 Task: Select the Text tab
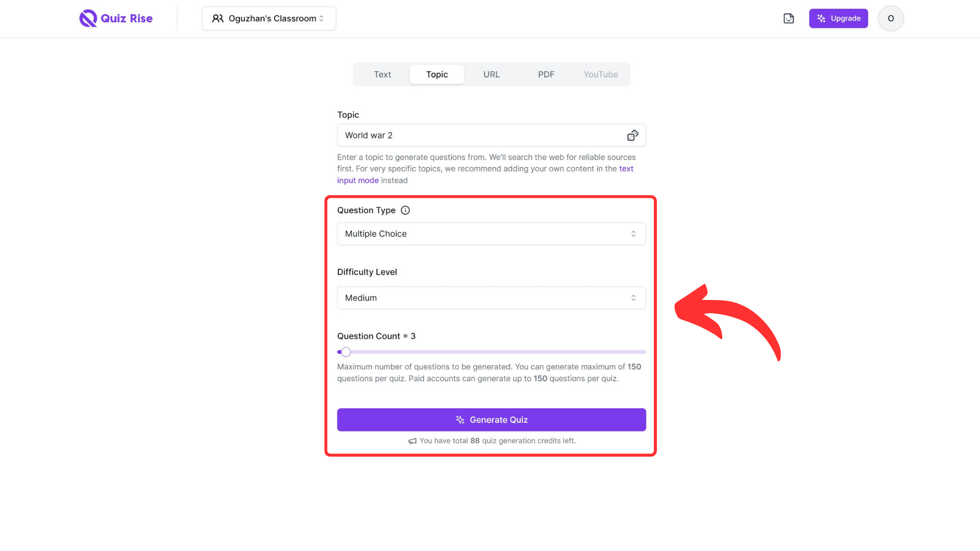pyautogui.click(x=382, y=74)
